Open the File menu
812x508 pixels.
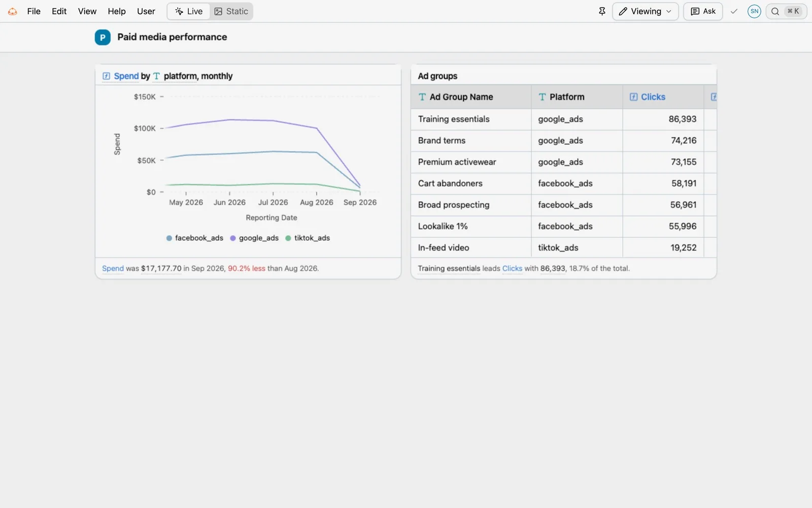[33, 11]
